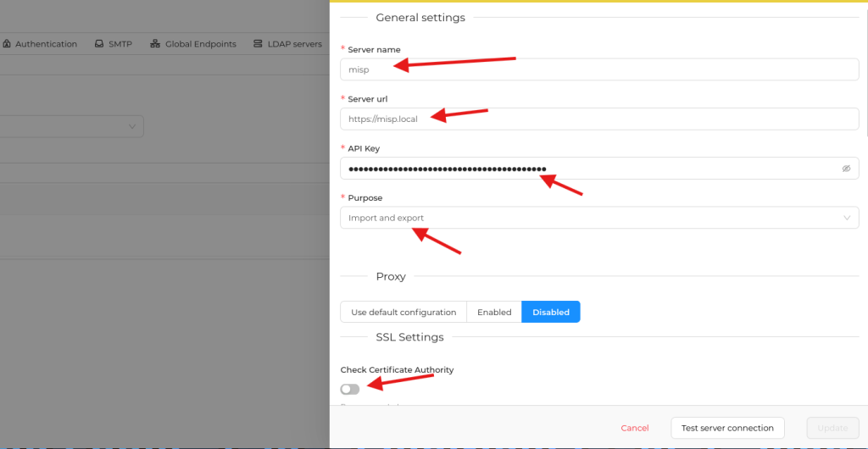Open the Global Endpoints tab label
The image size is (868, 449).
point(201,44)
